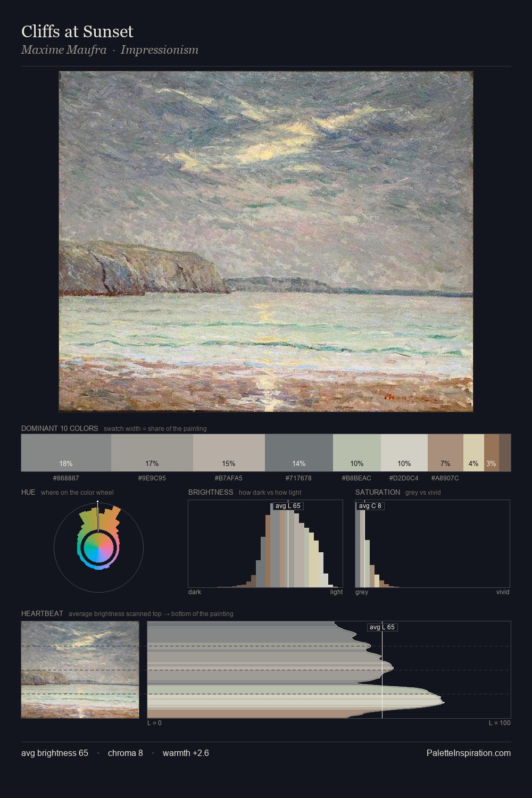The height and width of the screenshot is (798, 532).
Task: Click the 'grey' axis label under Saturation
Action: [x=362, y=592]
